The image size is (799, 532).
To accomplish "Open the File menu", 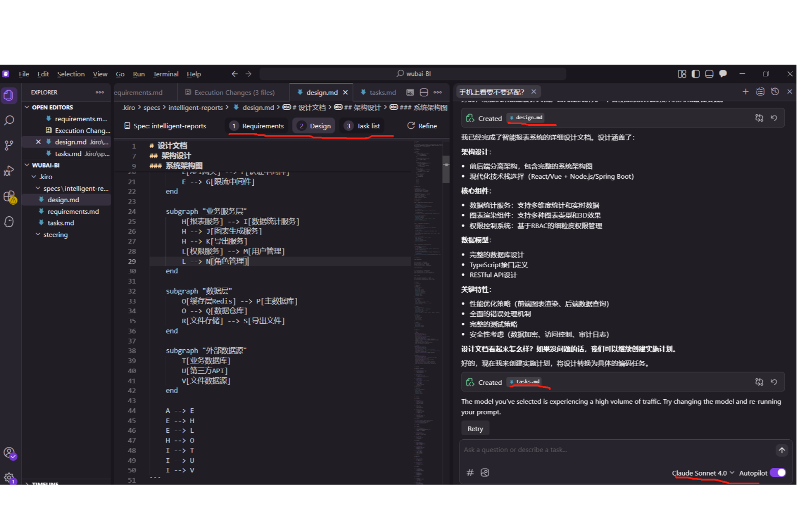I will pyautogui.click(x=24, y=74).
